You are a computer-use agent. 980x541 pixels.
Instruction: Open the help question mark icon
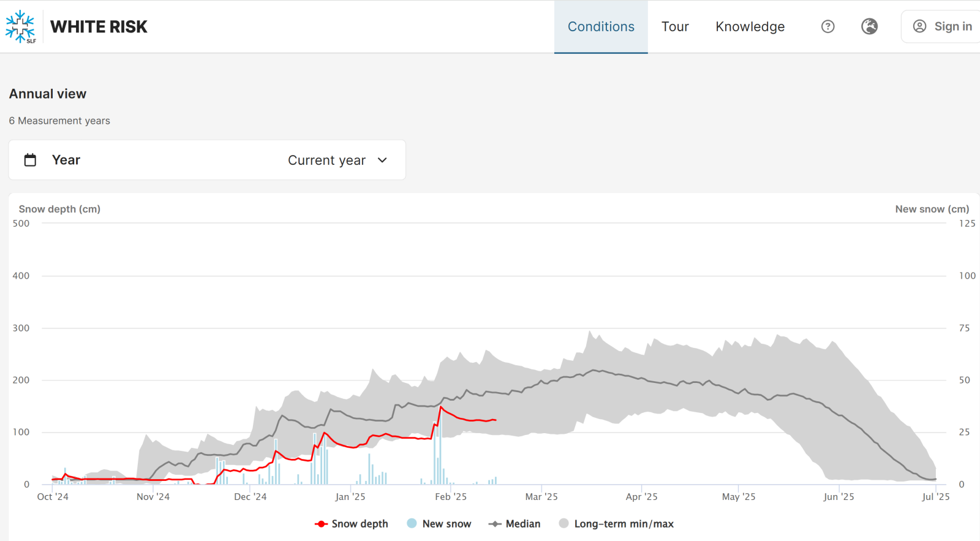tap(827, 26)
